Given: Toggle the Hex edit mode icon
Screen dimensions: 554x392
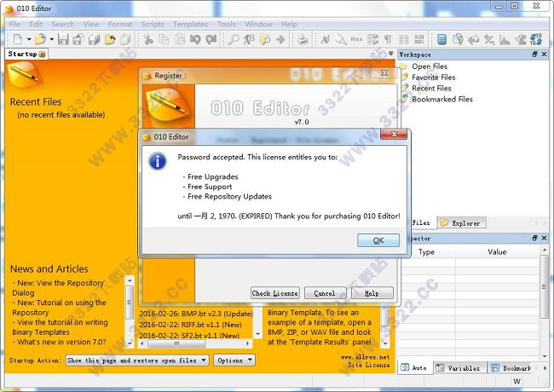Looking at the screenshot, I should (356, 39).
